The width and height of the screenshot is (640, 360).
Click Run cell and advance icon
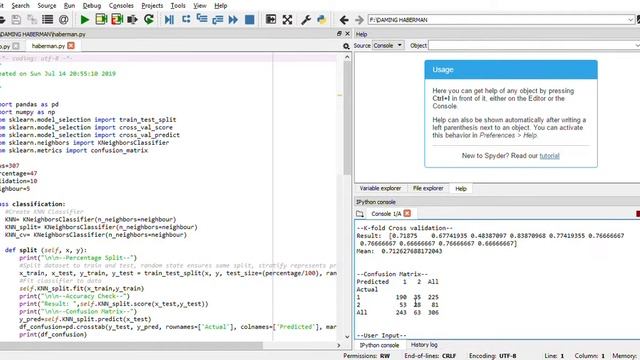(x=117, y=19)
